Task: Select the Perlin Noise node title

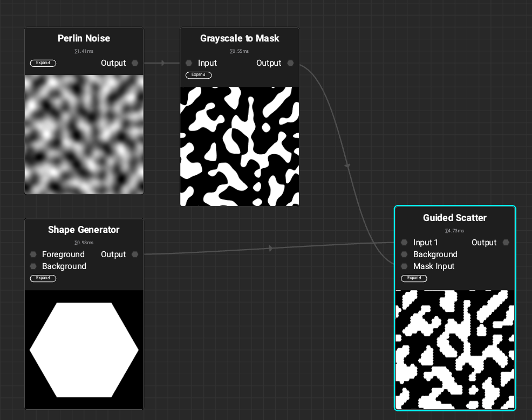Action: pos(84,38)
